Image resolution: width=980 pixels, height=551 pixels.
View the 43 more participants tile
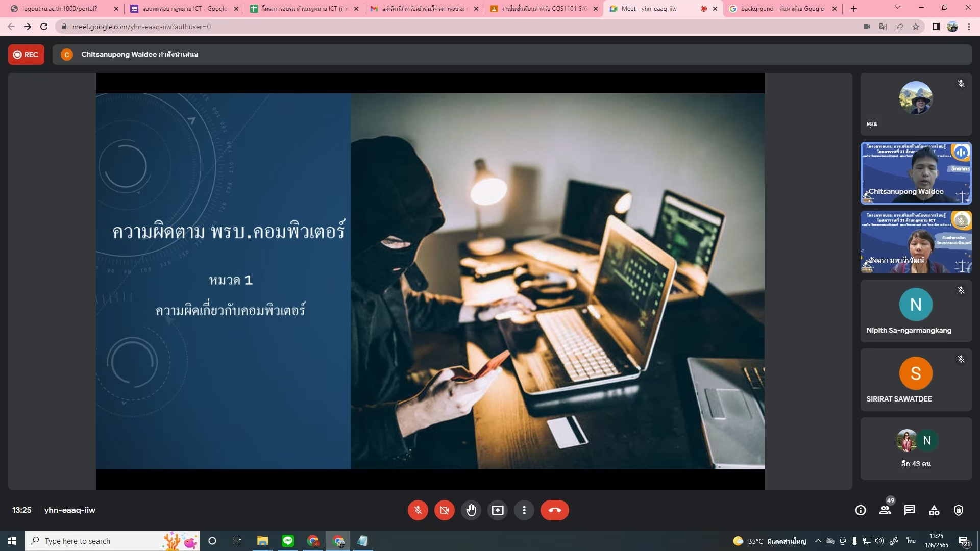click(916, 449)
